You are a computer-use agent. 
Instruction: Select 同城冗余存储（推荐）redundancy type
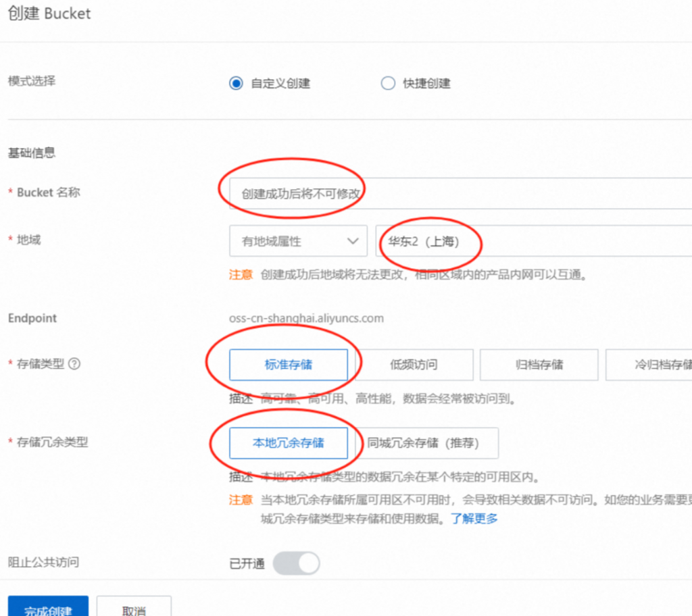[423, 443]
